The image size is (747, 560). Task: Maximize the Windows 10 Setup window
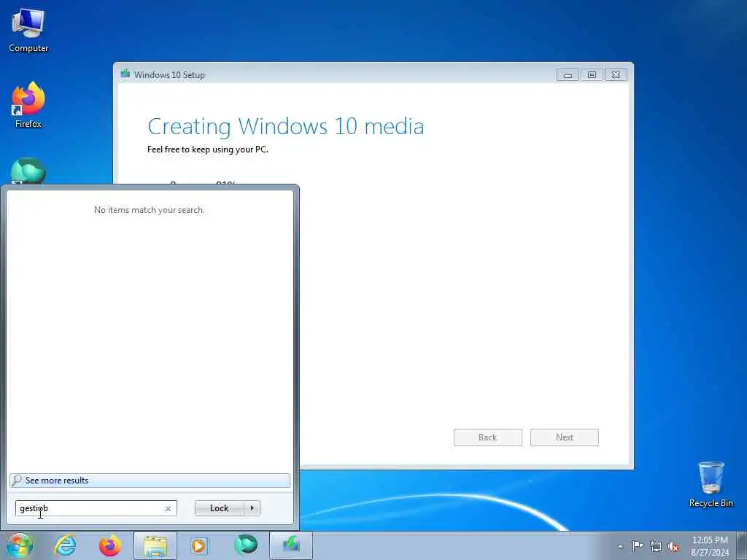click(592, 75)
